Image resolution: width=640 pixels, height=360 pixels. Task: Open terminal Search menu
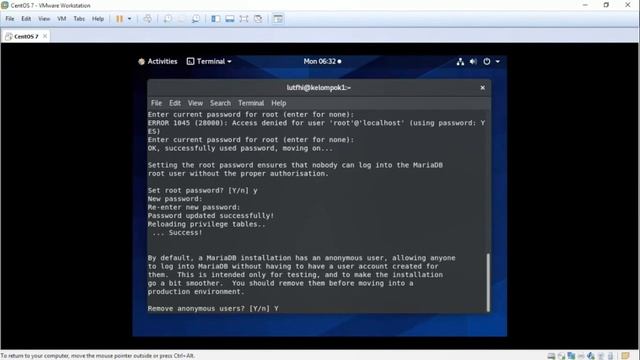pos(220,103)
